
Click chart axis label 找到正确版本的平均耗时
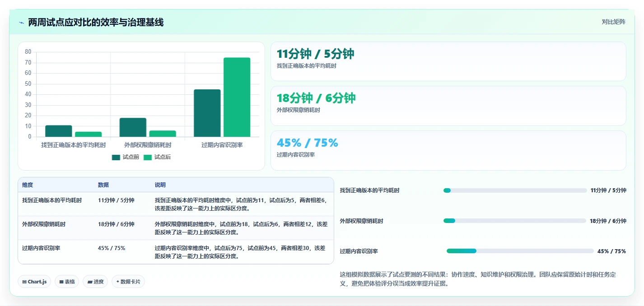74,145
